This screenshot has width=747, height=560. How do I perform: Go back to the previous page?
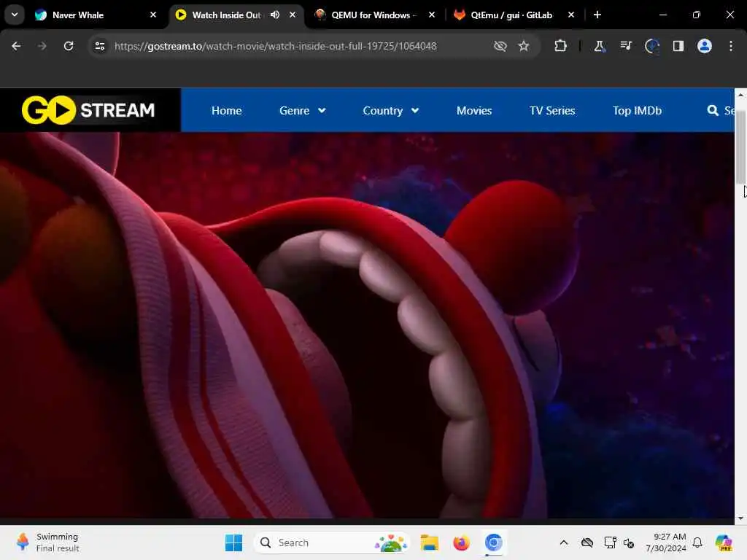(x=16, y=46)
